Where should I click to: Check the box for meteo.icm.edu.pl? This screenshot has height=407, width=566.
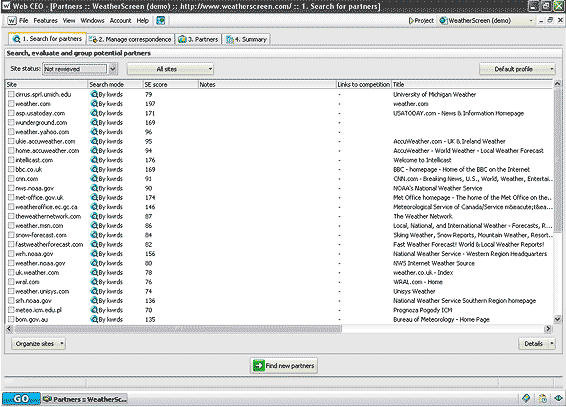click(11, 310)
